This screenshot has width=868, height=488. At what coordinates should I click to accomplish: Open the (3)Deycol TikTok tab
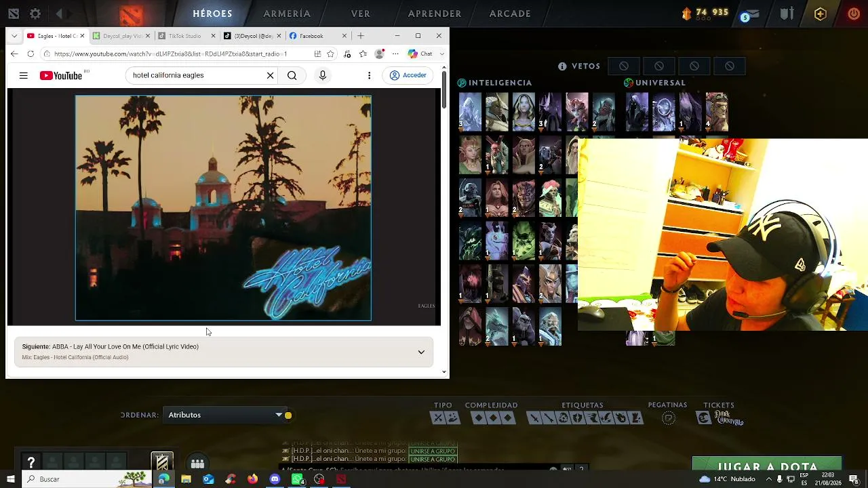[252, 36]
